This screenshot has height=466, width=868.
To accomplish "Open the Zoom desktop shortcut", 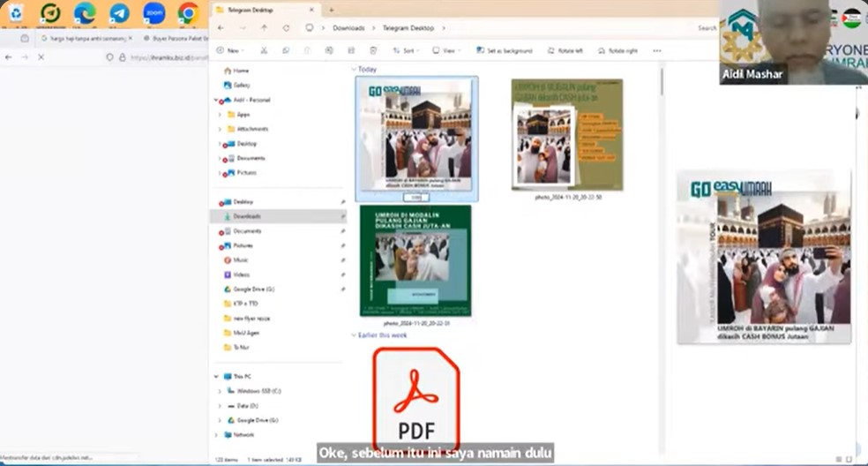I will (153, 13).
